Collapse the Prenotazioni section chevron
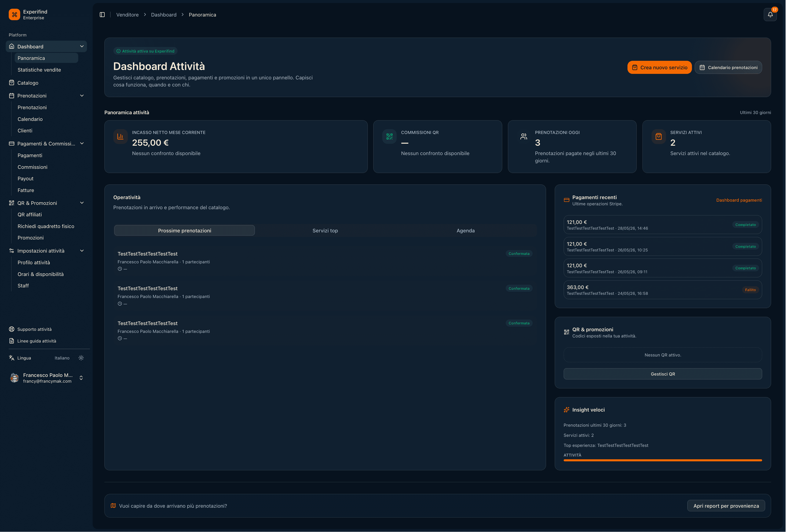The width and height of the screenshot is (786, 532). point(82,96)
